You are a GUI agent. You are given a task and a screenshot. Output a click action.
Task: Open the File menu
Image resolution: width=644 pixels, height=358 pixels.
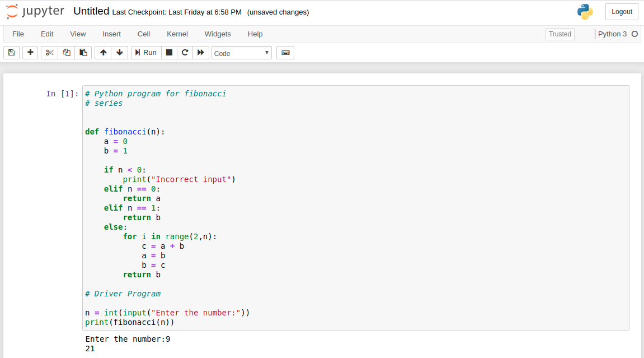click(x=18, y=34)
